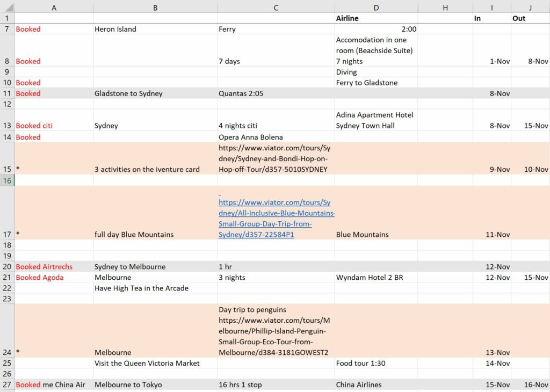Image resolution: width=550 pixels, height=392 pixels.
Task: Select the 'China Airlines' cell
Action: click(376, 384)
